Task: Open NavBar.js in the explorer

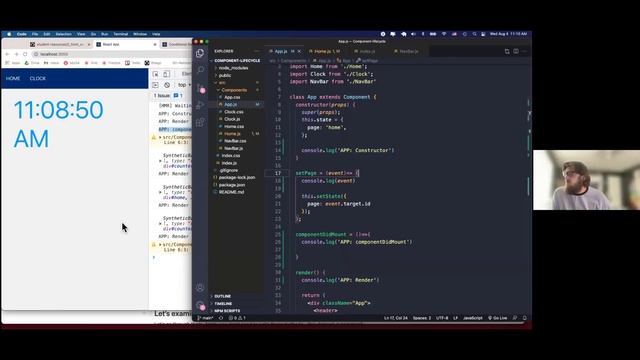Action: tap(233, 148)
